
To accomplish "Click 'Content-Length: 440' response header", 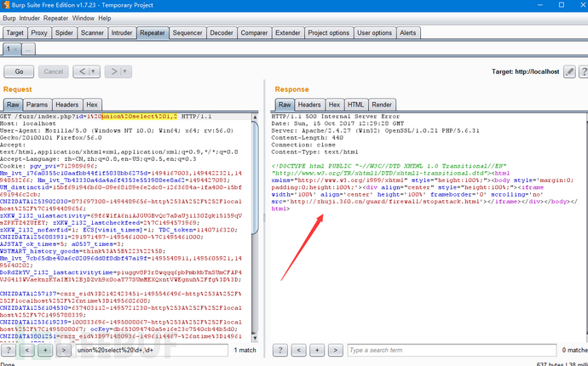I will pyautogui.click(x=307, y=138).
